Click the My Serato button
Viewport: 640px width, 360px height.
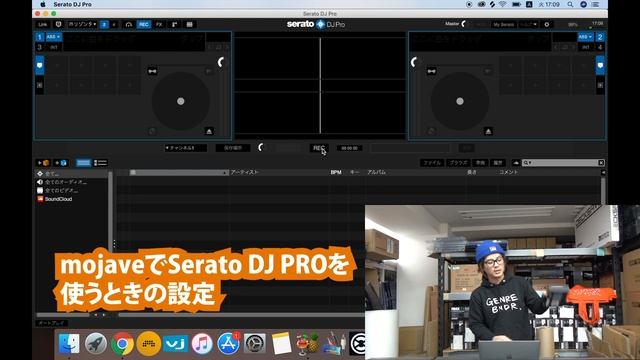[x=503, y=24]
